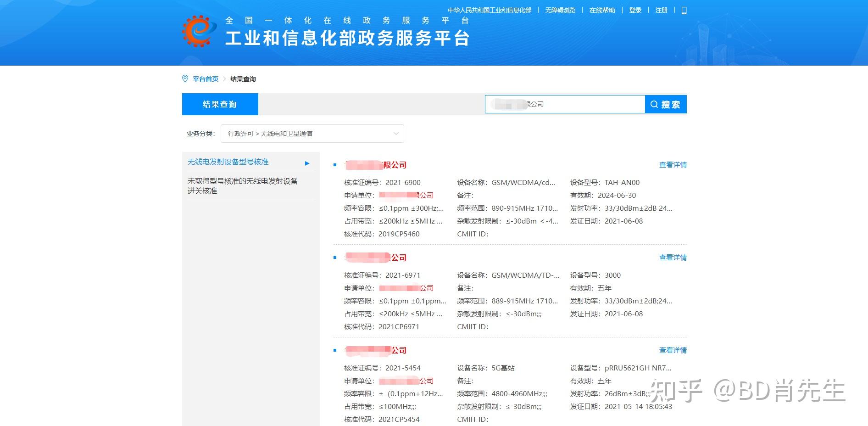The width and height of the screenshot is (868, 426).
Task: Open the mobile version via phone icon
Action: click(x=683, y=10)
